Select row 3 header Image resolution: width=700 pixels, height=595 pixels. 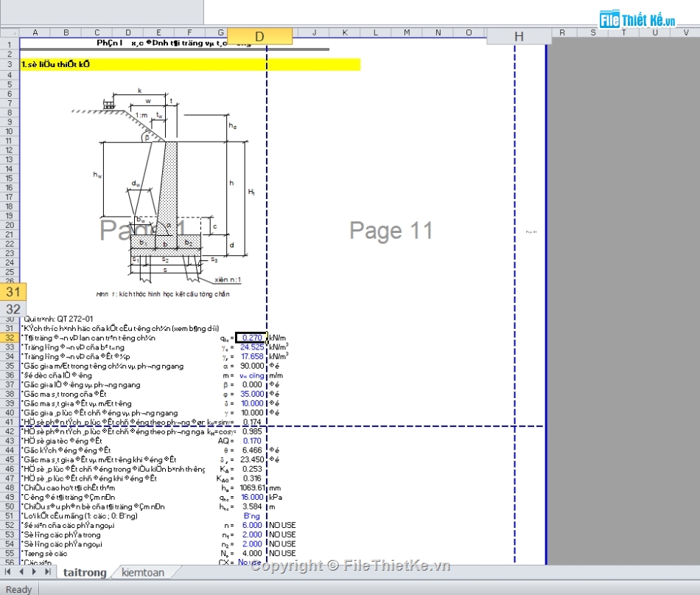coord(10,64)
